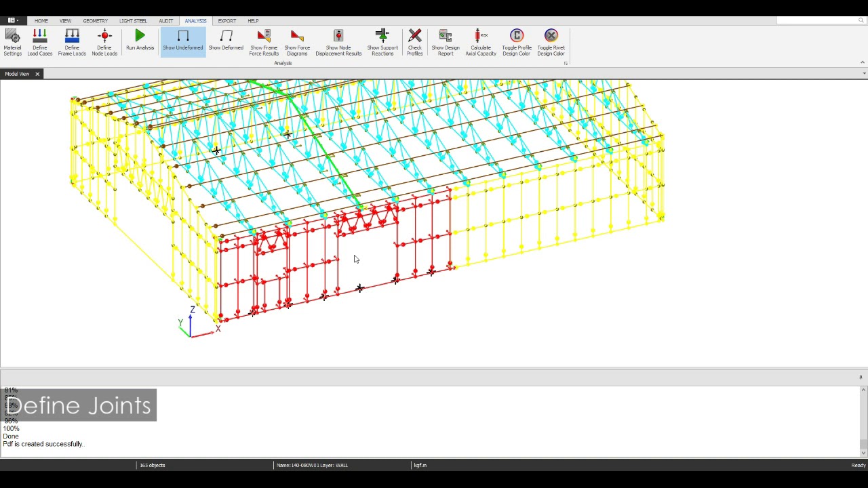Collapse the ribbon with the arrow
This screenshot has height=488, width=868.
(863, 62)
